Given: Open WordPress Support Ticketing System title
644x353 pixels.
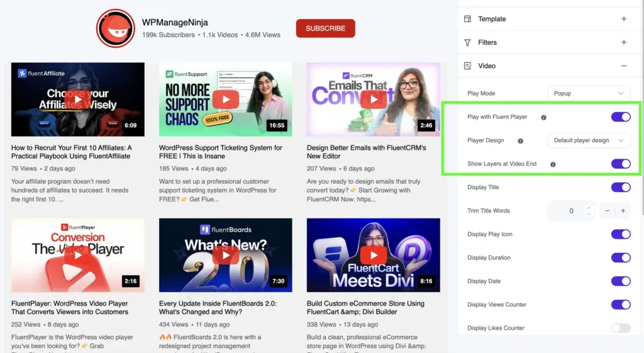Looking at the screenshot, I should coord(221,152).
